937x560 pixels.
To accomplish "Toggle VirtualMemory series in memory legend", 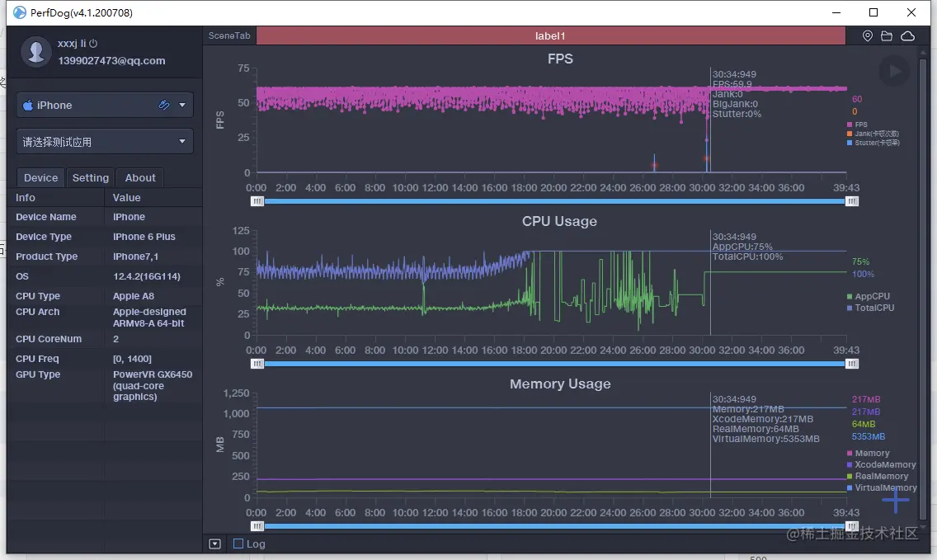I will pos(882,487).
